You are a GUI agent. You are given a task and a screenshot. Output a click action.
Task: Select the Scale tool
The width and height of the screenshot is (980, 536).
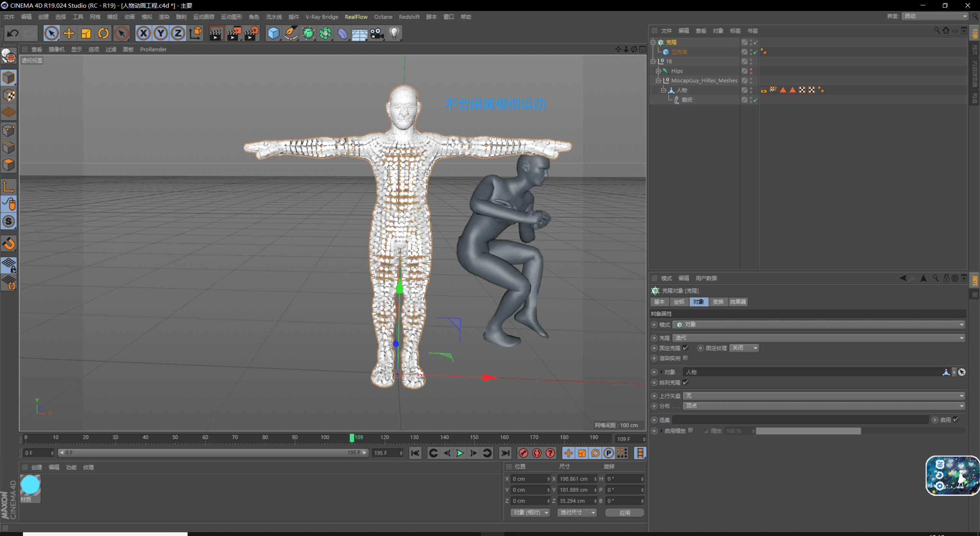click(x=86, y=33)
